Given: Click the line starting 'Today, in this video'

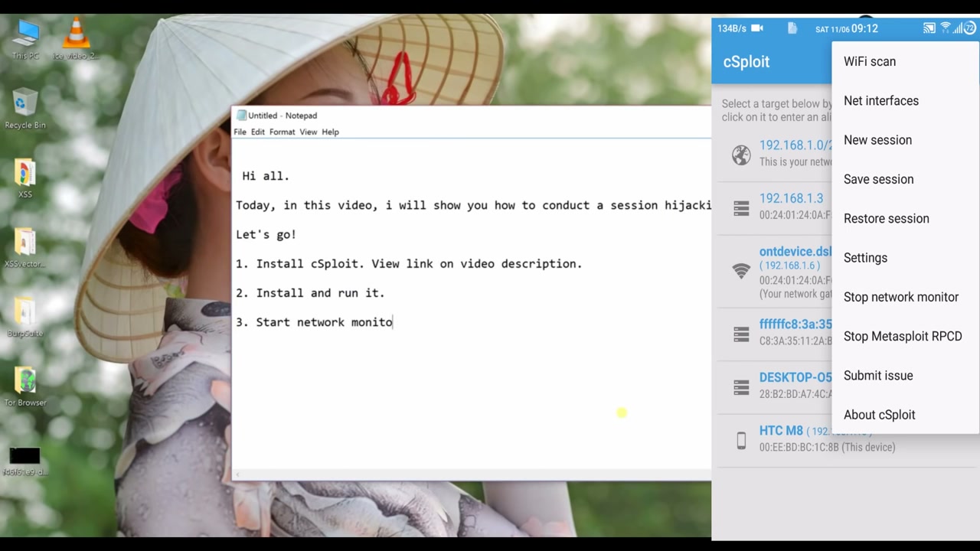Looking at the screenshot, I should 473,205.
